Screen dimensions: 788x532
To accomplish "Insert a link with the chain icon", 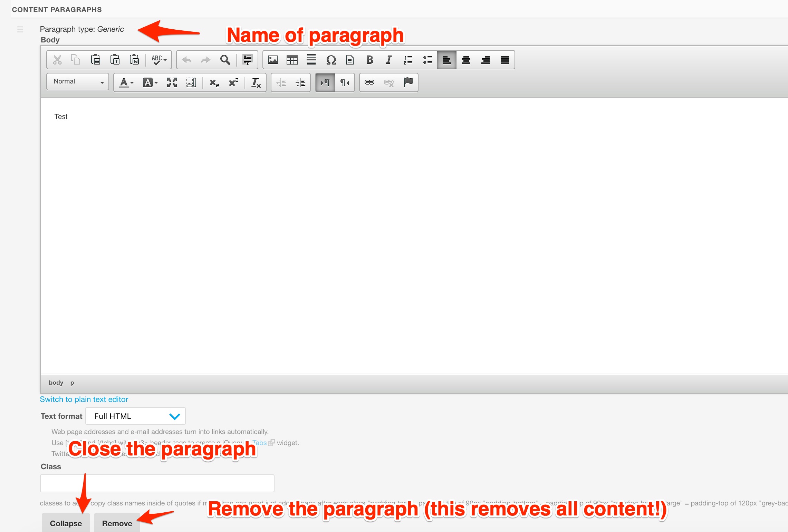I will click(x=369, y=82).
